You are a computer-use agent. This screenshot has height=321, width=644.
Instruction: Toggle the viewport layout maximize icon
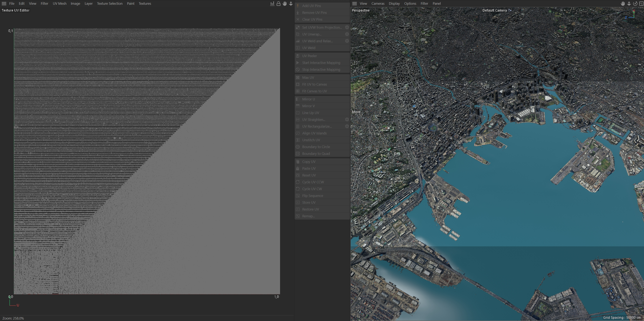641,4
